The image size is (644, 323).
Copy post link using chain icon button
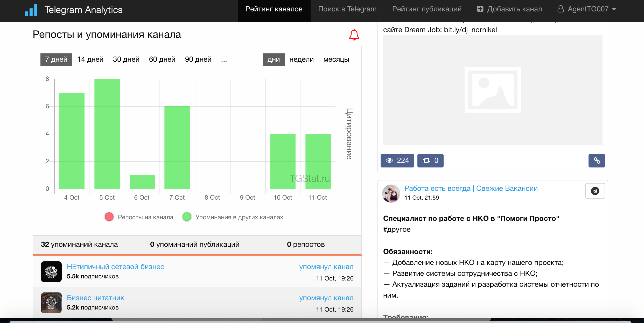pyautogui.click(x=597, y=161)
